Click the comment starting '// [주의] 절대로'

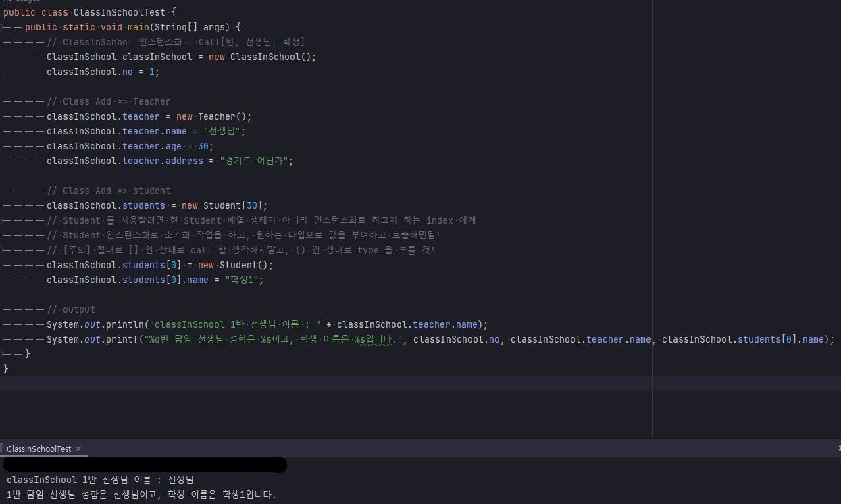(x=241, y=251)
